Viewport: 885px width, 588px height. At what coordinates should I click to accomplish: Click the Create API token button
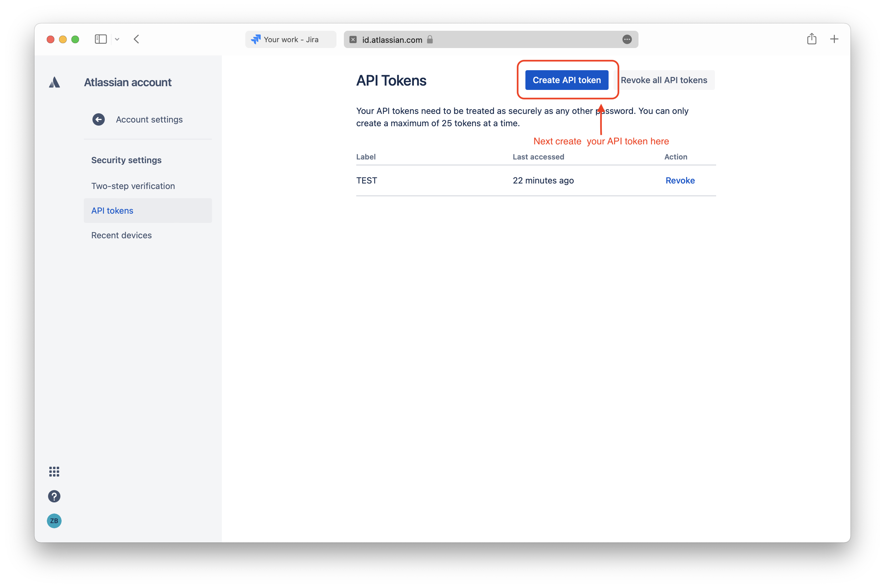pos(566,80)
